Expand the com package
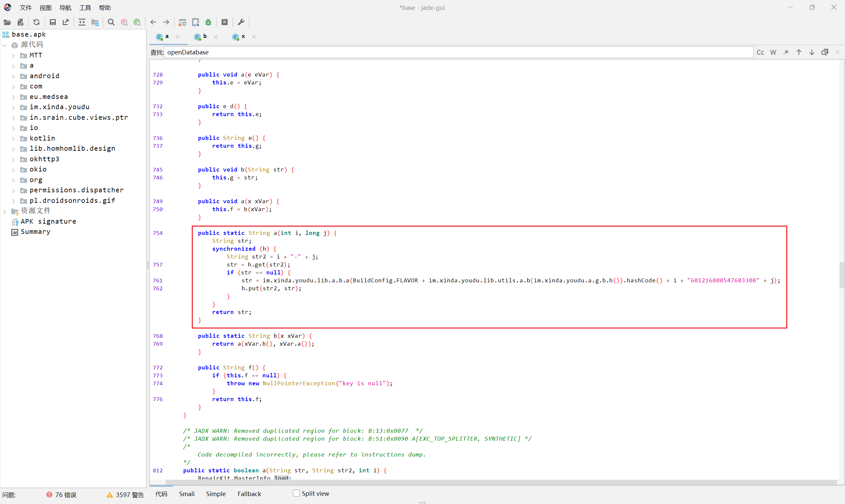The height and width of the screenshot is (504, 845). tap(13, 87)
